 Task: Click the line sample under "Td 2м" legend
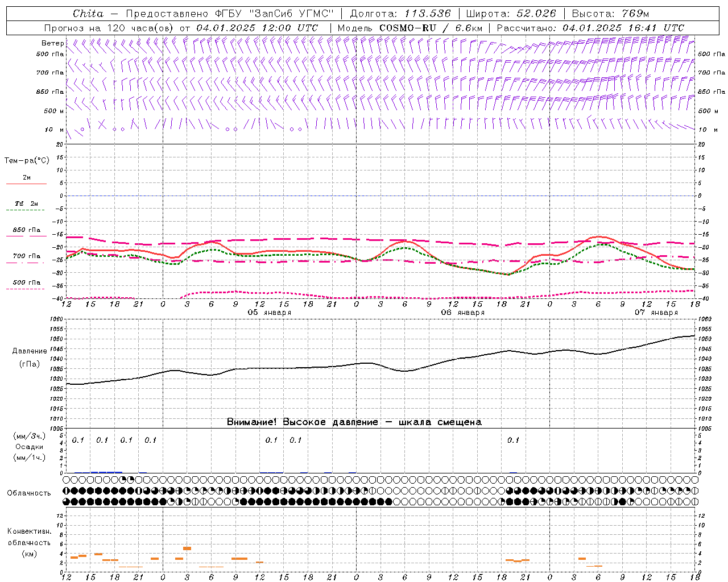25,210
